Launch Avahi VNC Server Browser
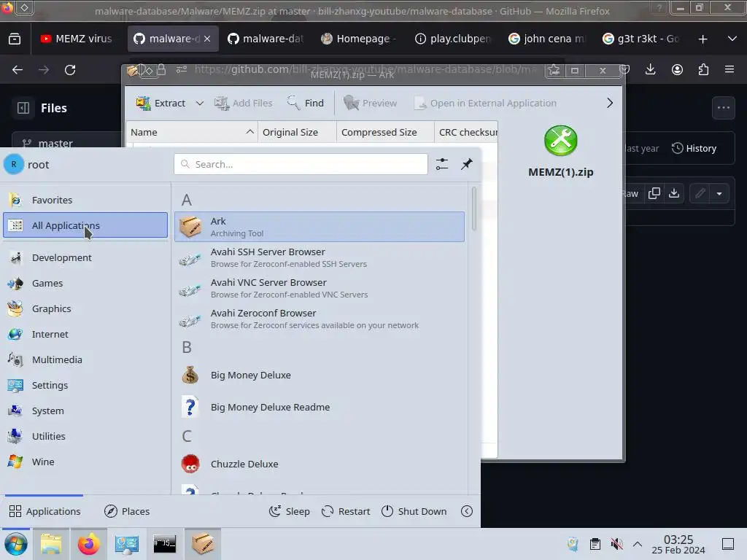The image size is (747, 560). [320, 288]
